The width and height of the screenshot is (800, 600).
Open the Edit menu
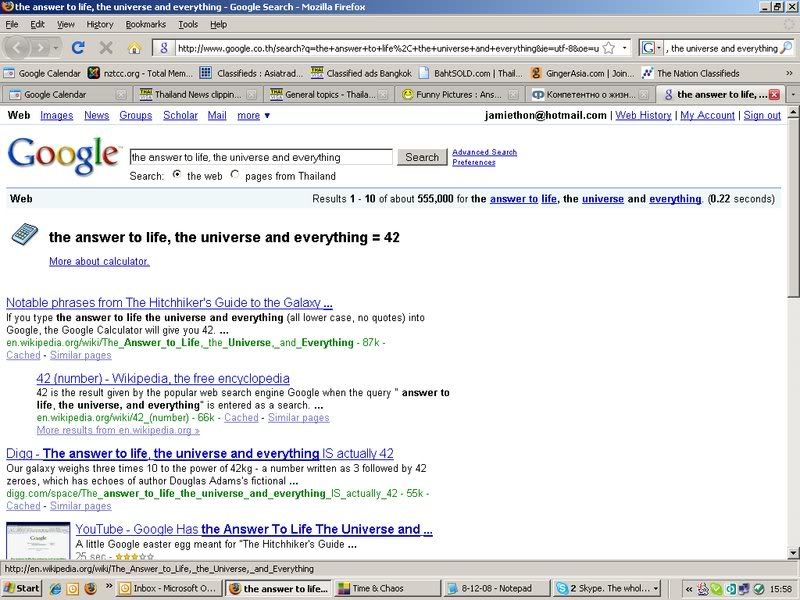[37, 24]
